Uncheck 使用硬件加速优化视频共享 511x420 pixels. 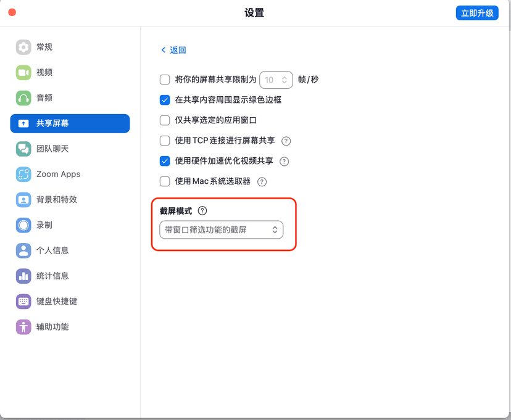(165, 161)
